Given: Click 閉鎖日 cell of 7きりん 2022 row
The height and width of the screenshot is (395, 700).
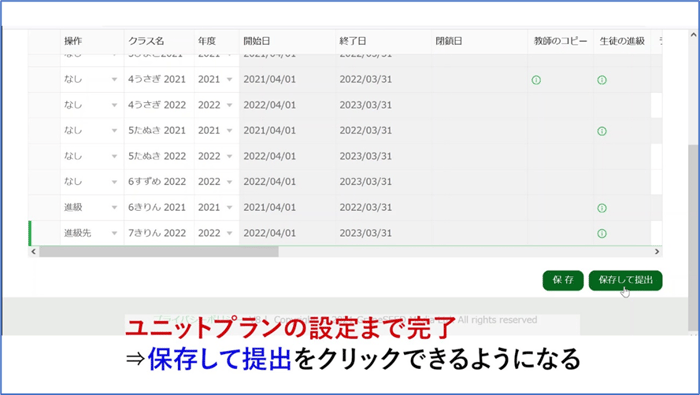Looking at the screenshot, I should pos(479,233).
